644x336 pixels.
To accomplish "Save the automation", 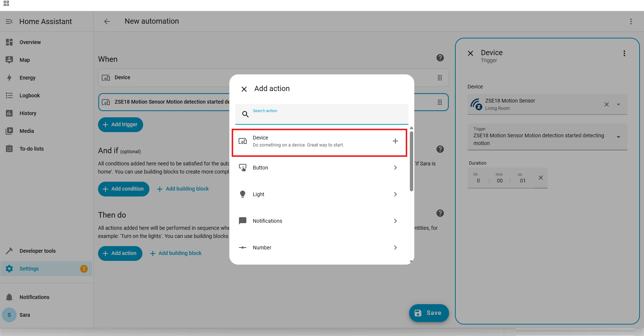I will [429, 313].
